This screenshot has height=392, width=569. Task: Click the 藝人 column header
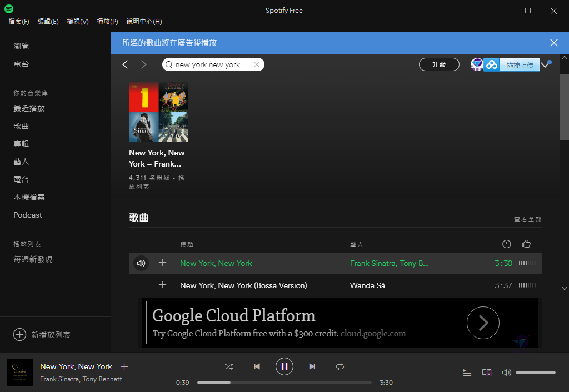pyautogui.click(x=356, y=244)
